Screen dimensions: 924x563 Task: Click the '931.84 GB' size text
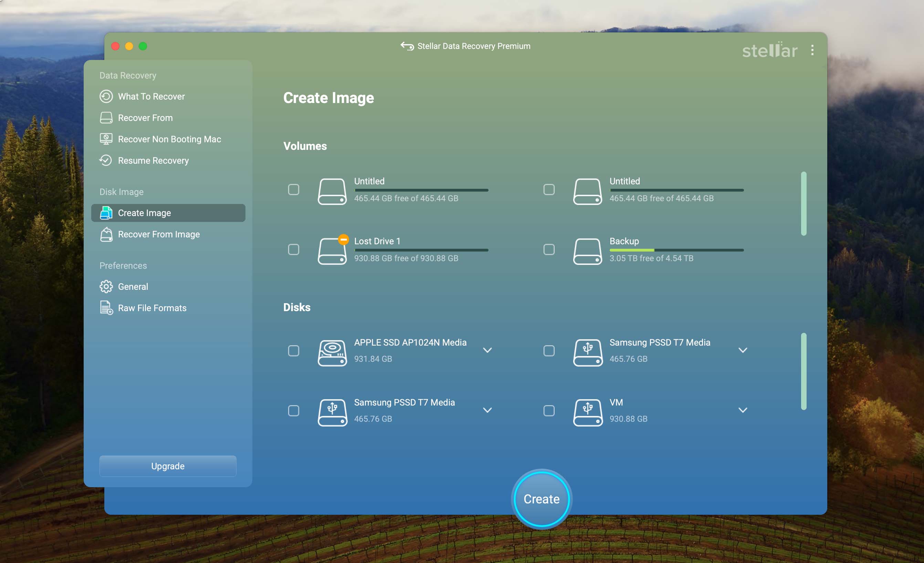(373, 359)
